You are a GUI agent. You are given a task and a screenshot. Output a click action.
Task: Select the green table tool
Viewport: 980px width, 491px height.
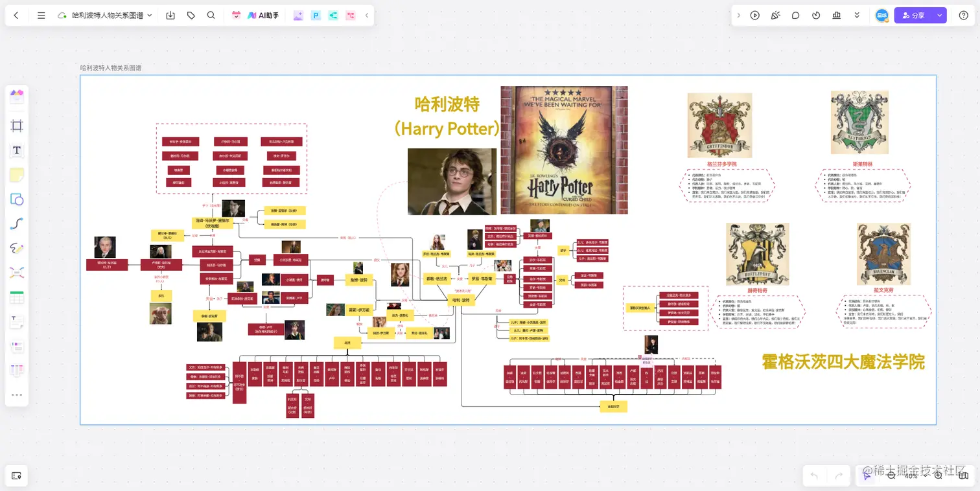(17, 298)
